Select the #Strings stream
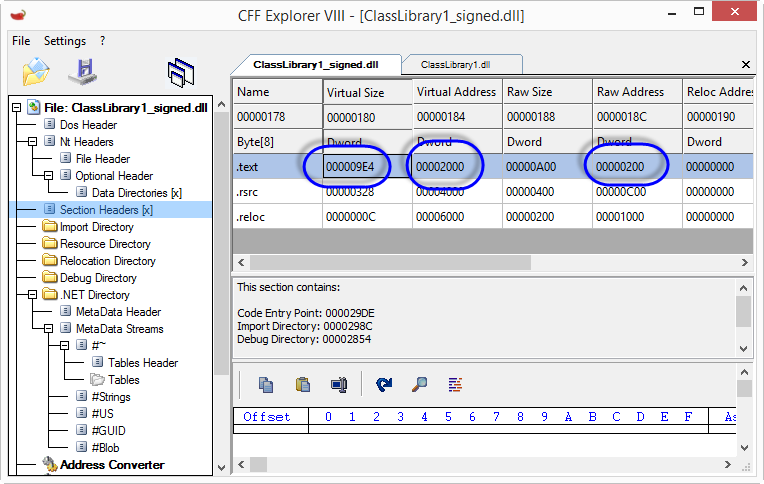 pyautogui.click(x=111, y=397)
